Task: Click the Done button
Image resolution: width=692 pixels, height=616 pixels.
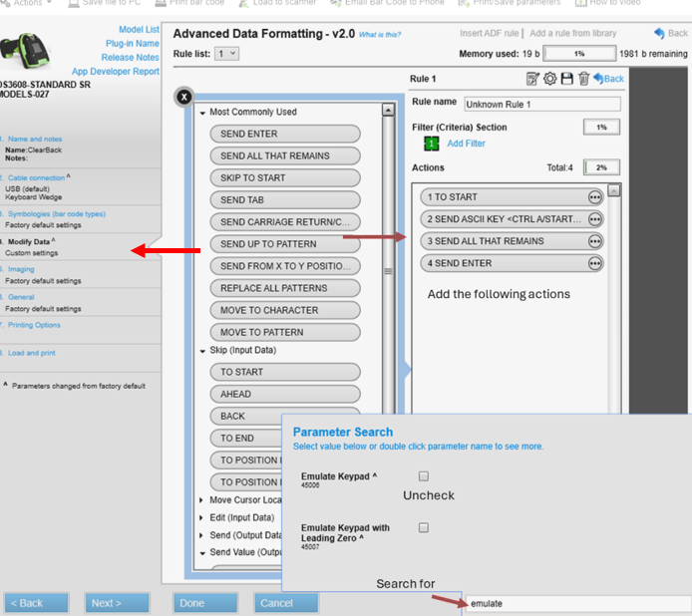Action: [205, 603]
